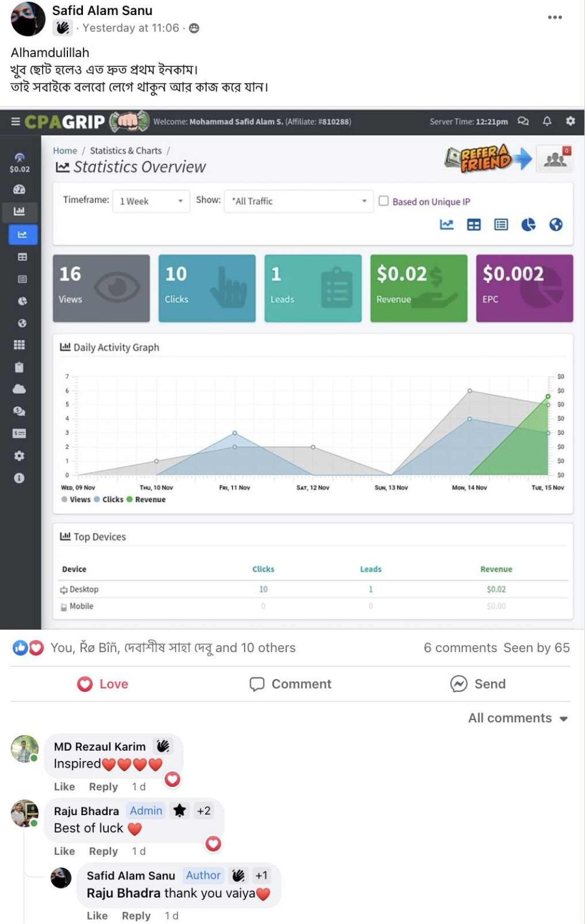Click the Desktop row in Top Devices
This screenshot has height=924, width=585.
[313, 590]
